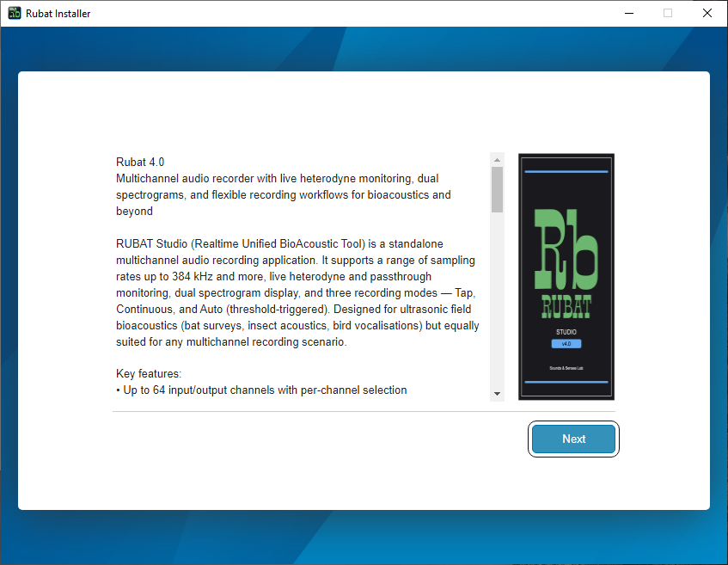Click the multichannel audio recorder subtitle
The image size is (728, 565).
[297, 193]
